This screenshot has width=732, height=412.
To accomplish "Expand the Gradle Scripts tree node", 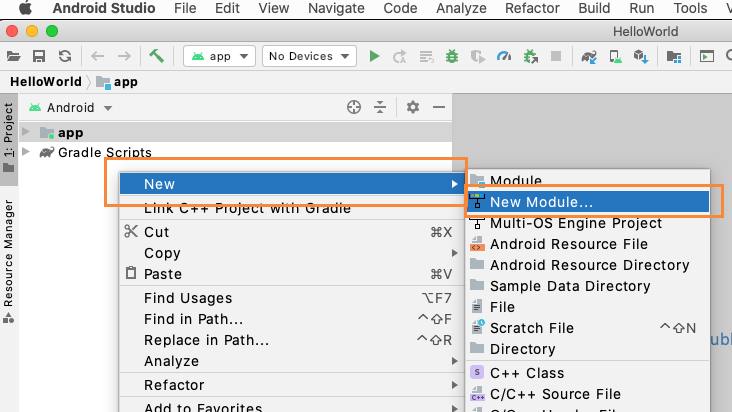I will click(26, 152).
